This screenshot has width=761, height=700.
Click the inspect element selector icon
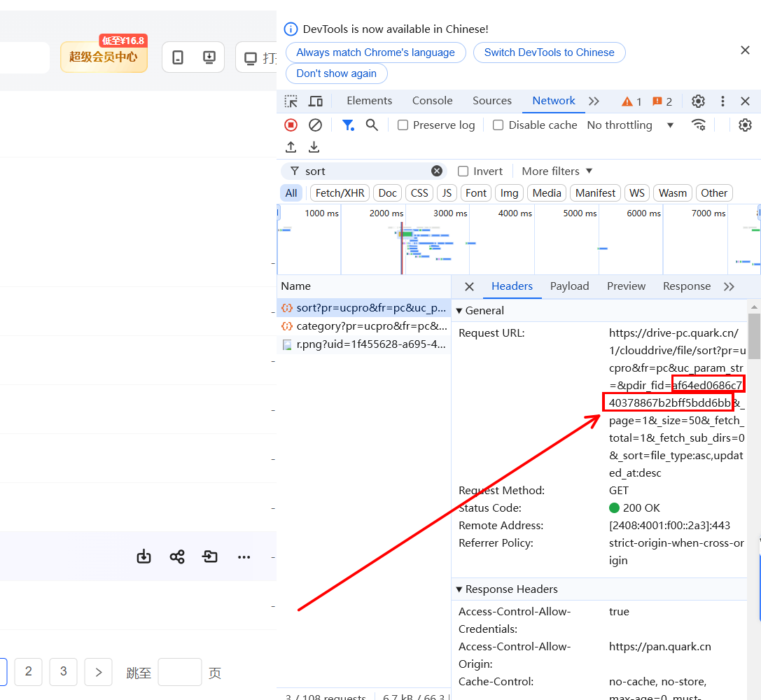tap(291, 101)
